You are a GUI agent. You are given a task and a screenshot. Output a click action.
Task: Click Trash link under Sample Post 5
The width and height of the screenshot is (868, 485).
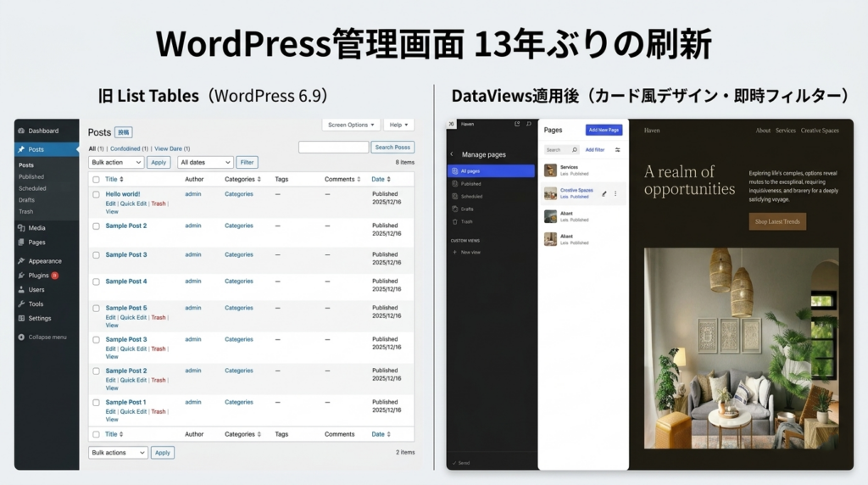point(159,317)
